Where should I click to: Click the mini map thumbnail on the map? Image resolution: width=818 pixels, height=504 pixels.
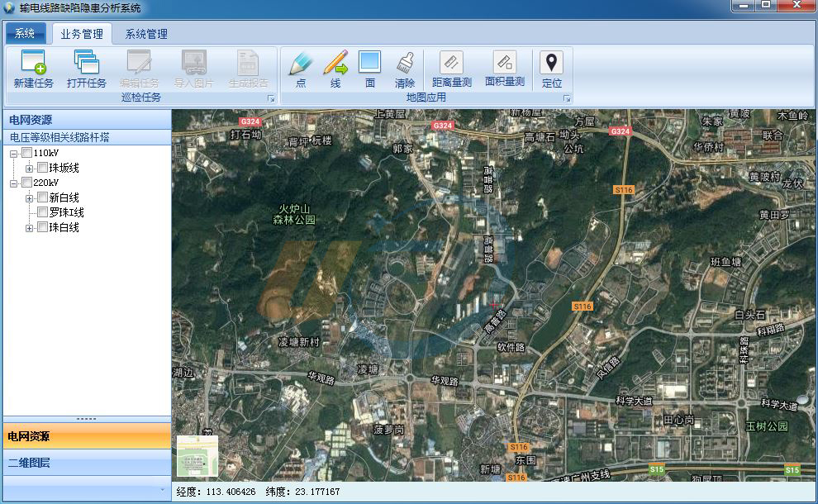pyautogui.click(x=197, y=456)
